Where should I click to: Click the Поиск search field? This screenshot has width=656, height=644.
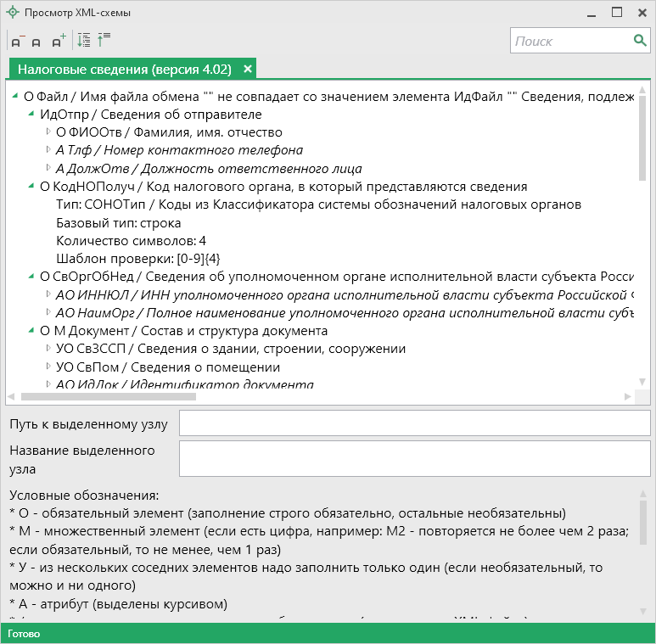pos(570,41)
